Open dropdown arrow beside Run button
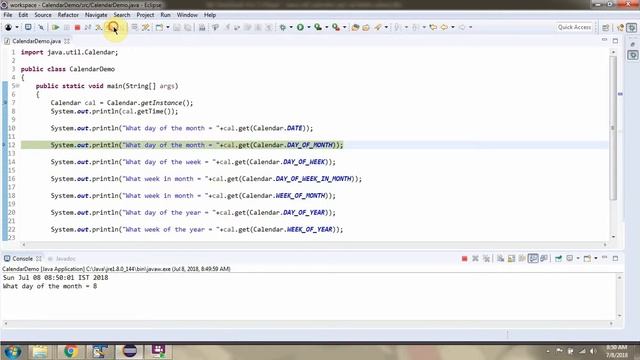 [x=309, y=27]
